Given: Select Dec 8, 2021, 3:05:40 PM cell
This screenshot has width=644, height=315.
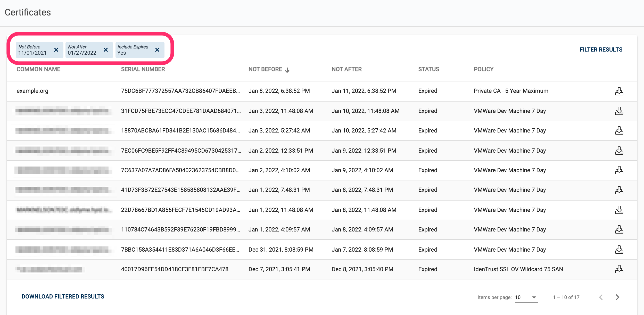Looking at the screenshot, I should (362, 269).
